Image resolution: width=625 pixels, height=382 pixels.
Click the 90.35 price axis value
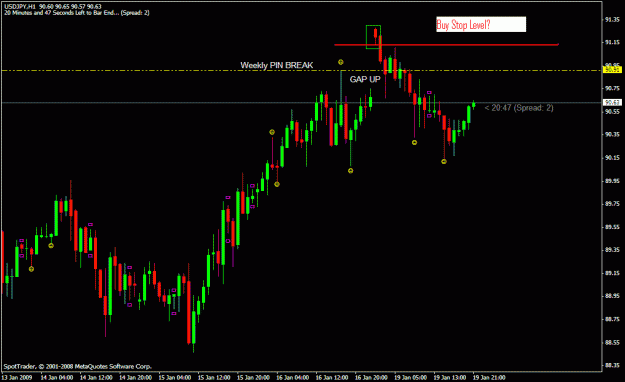pyautogui.click(x=612, y=135)
